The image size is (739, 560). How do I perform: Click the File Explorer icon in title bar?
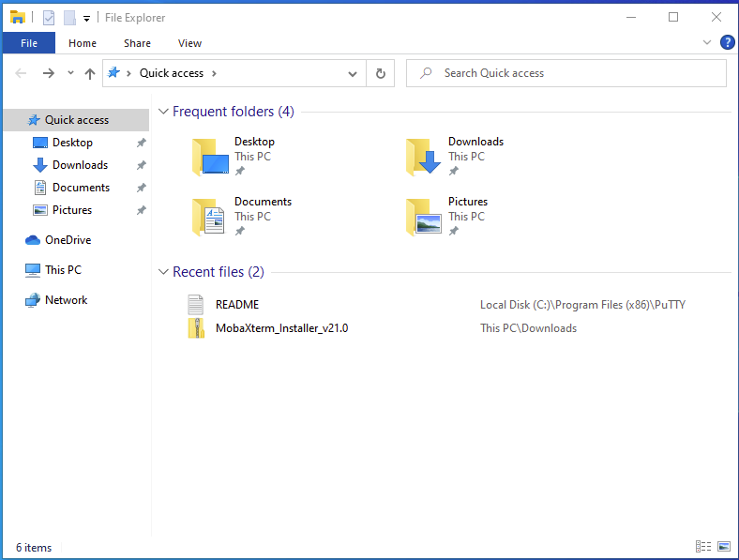[18, 18]
